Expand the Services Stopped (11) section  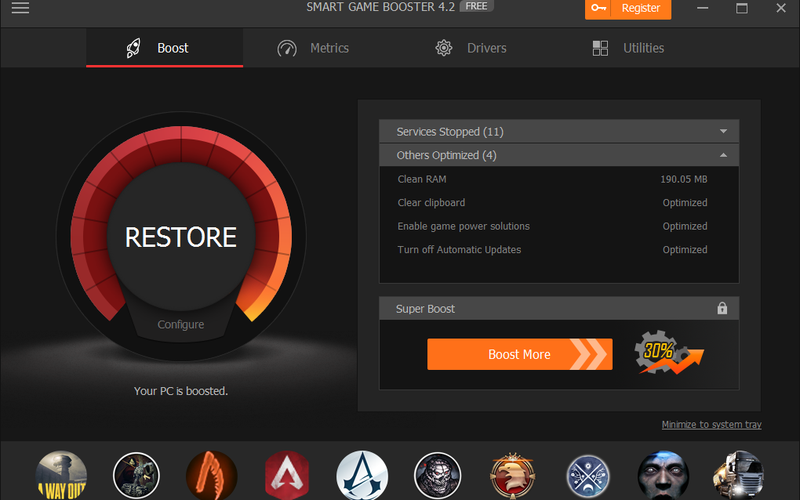(558, 132)
